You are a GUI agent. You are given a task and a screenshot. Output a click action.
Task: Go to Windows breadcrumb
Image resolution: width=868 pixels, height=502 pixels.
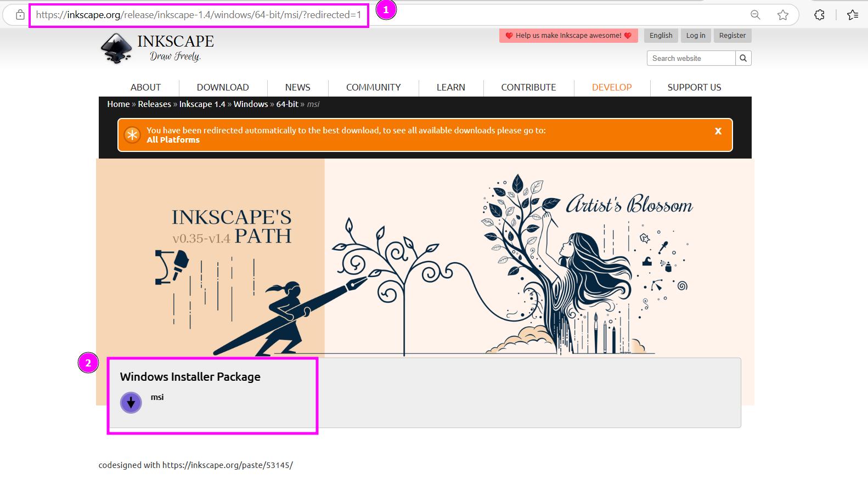251,104
